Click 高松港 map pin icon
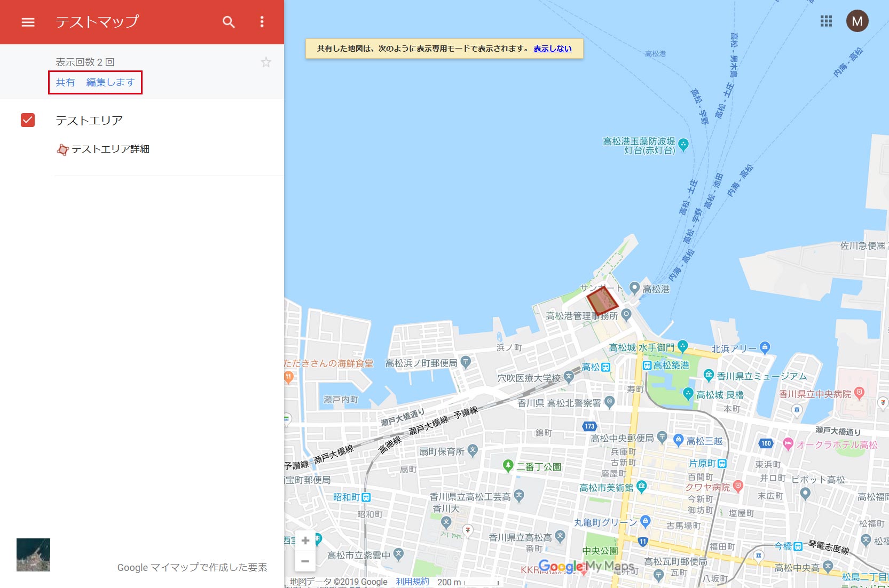Image resolution: width=889 pixels, height=588 pixels. [634, 288]
